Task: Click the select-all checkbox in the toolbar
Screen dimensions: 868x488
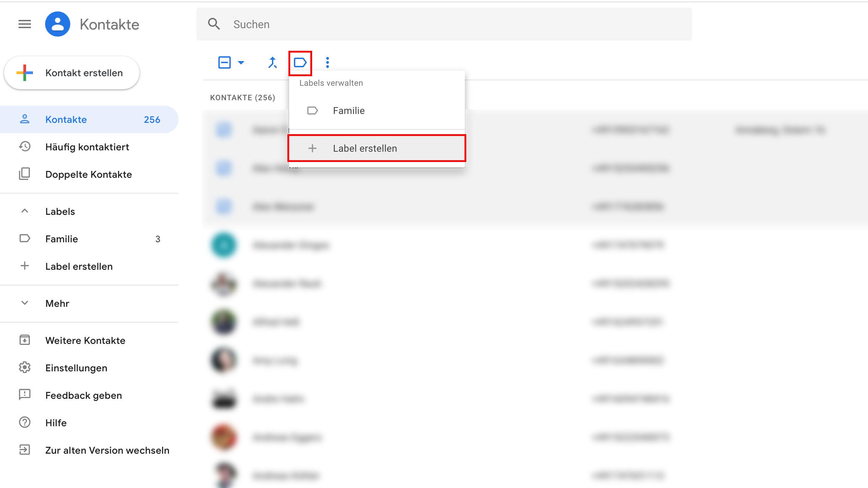Action: pos(225,62)
